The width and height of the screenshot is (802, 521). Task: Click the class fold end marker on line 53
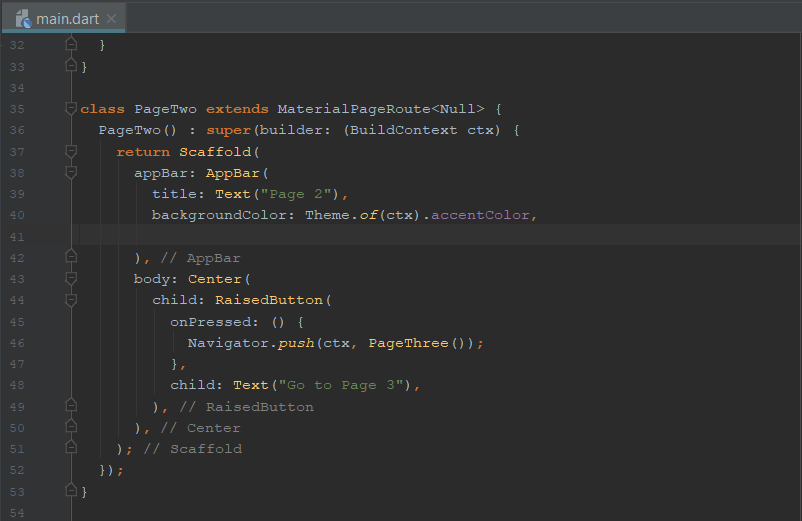click(71, 490)
